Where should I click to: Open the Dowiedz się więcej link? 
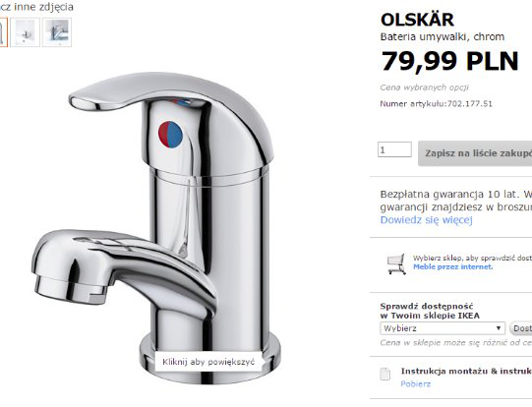(x=426, y=220)
